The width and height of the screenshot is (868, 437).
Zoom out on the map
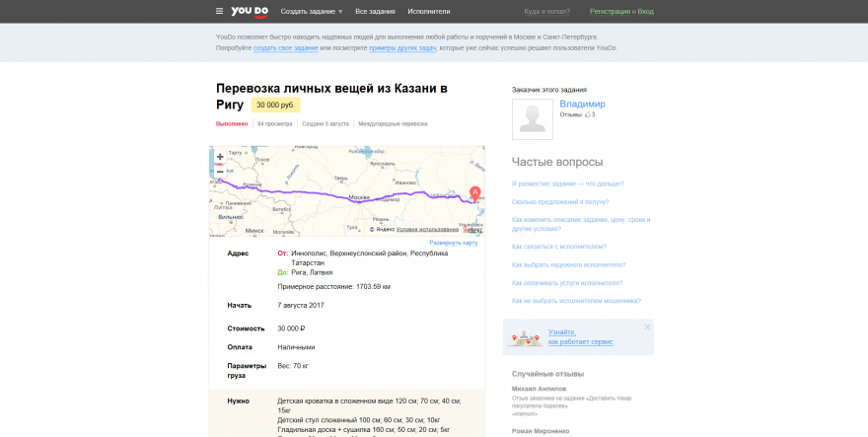(219, 172)
